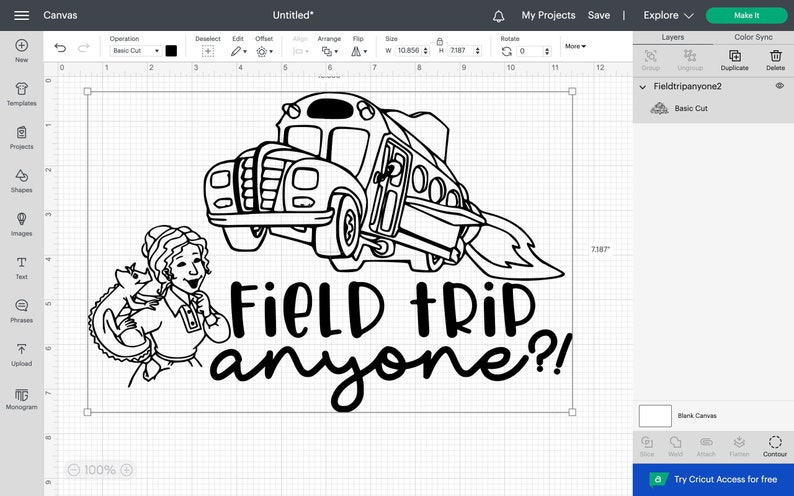Image resolution: width=794 pixels, height=496 pixels.
Task: Open the Align dropdown
Action: (x=300, y=51)
